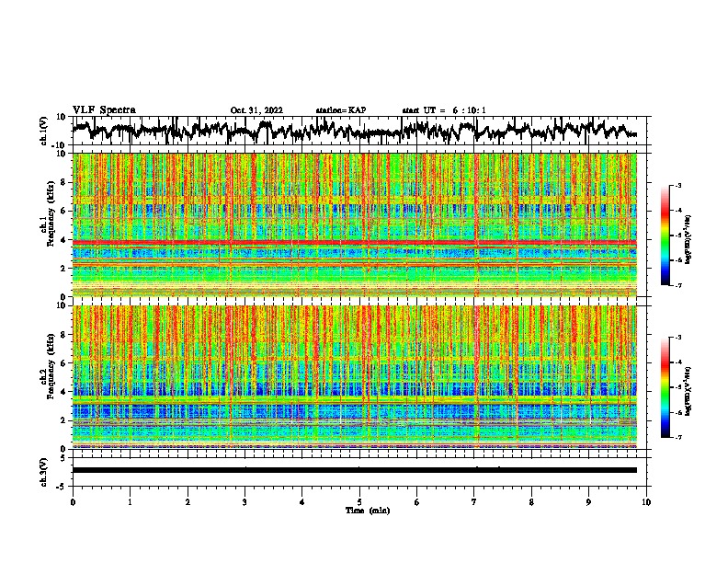728x563 pixels.
Task: Click ch.1 'Frequency (kHz)' axis label
Action: coord(51,213)
